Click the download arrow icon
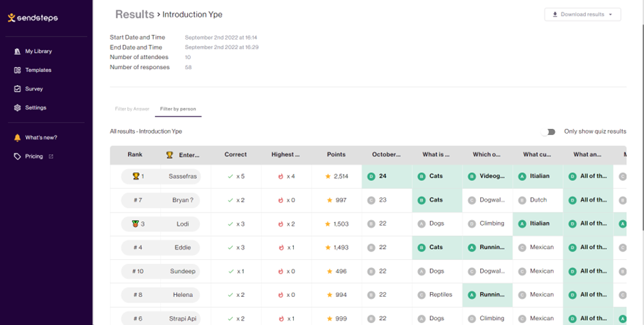This screenshot has width=644, height=325. pyautogui.click(x=555, y=14)
